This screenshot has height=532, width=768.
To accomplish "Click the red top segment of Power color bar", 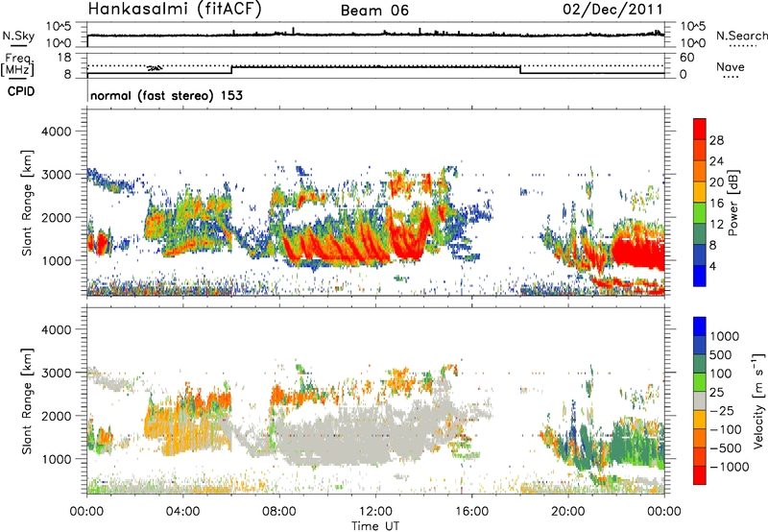I will [700, 130].
